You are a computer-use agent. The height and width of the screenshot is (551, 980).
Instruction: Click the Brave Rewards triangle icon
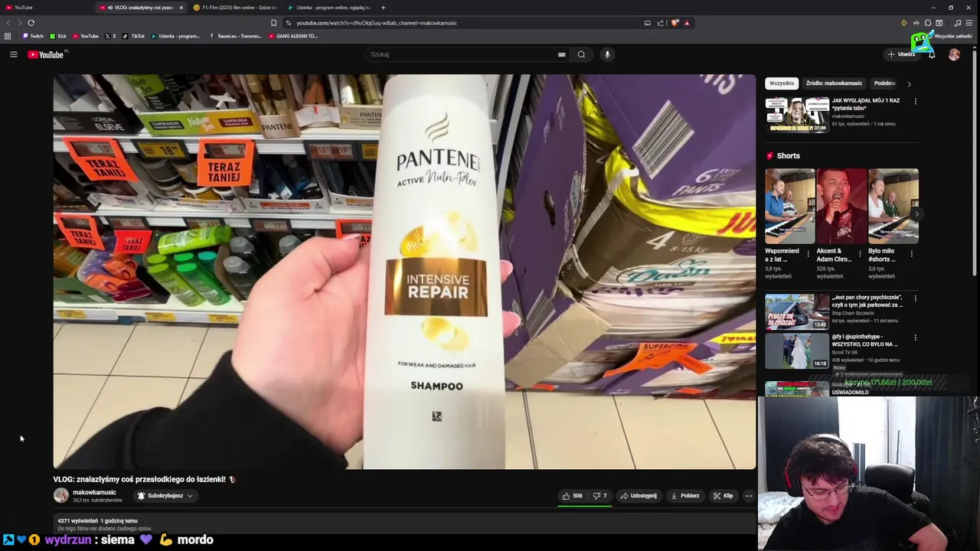click(687, 23)
